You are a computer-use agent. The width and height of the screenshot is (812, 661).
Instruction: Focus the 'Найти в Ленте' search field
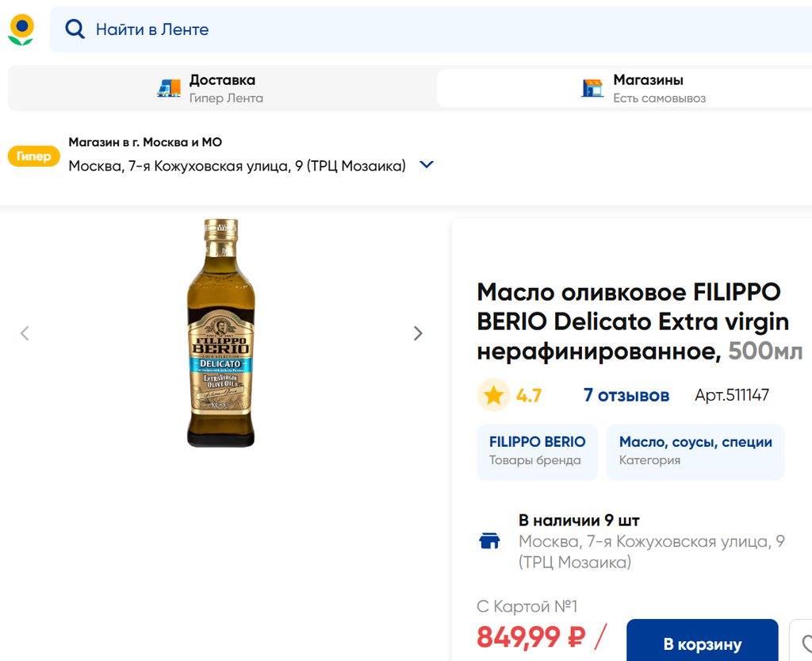point(396,29)
